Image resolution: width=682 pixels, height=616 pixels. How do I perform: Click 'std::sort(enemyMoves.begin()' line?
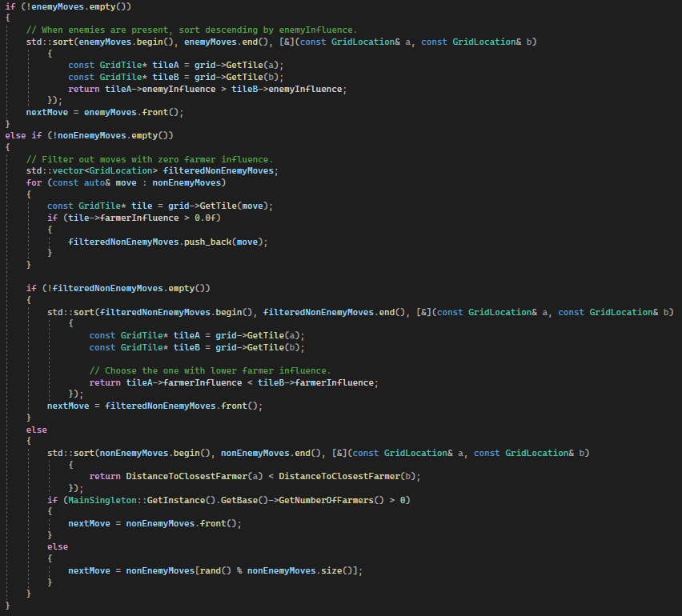point(282,42)
